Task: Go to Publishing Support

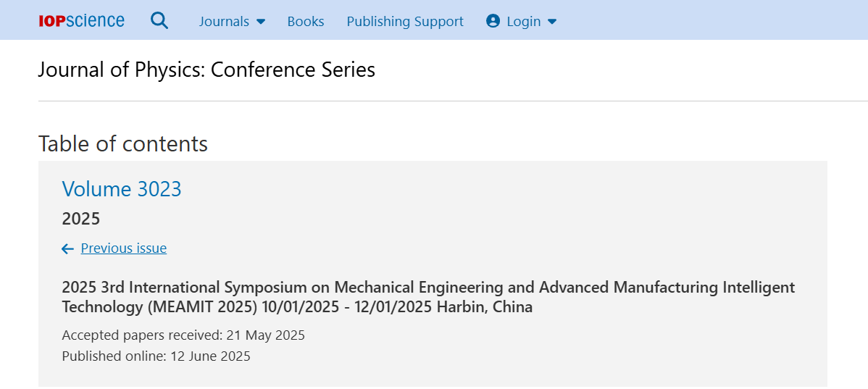Action: coord(405,22)
